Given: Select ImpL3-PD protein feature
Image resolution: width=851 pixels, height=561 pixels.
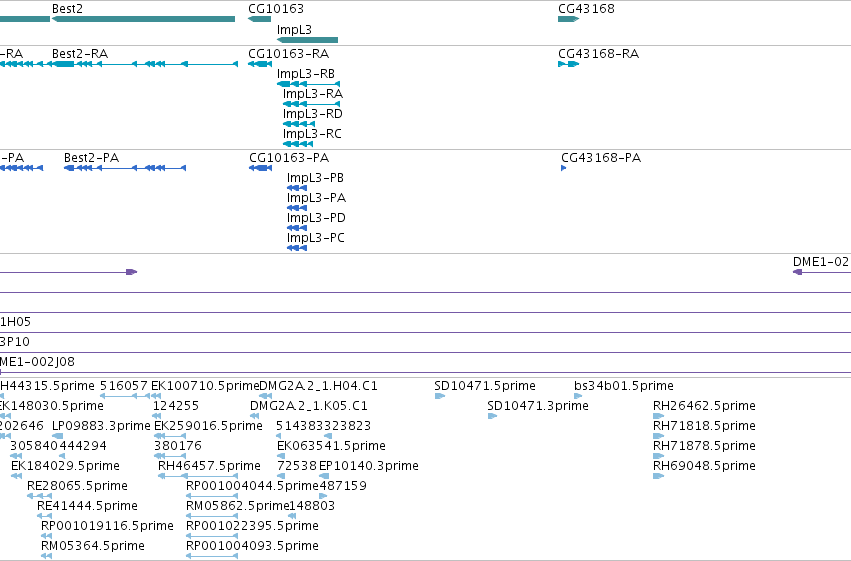Looking at the screenshot, I should coord(297,228).
